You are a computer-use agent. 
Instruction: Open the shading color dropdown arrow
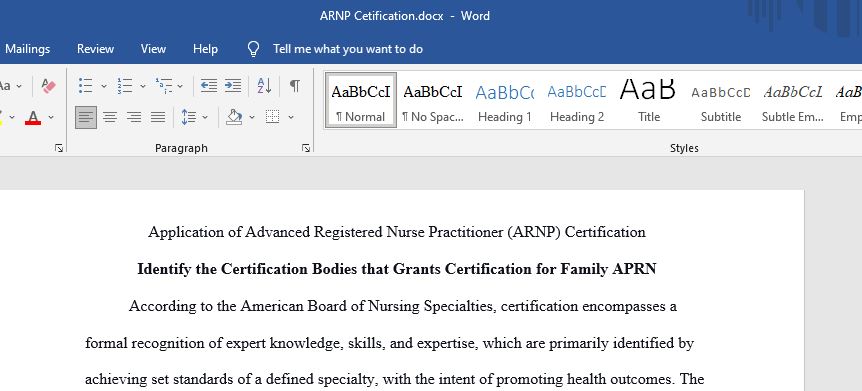click(252, 117)
